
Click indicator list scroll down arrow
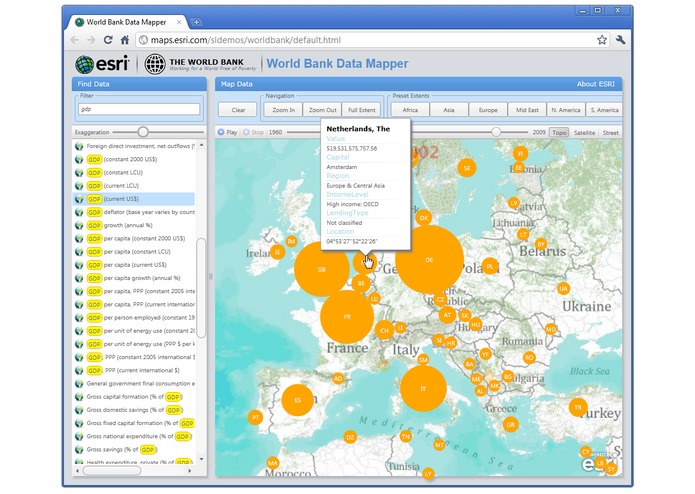coord(201,459)
